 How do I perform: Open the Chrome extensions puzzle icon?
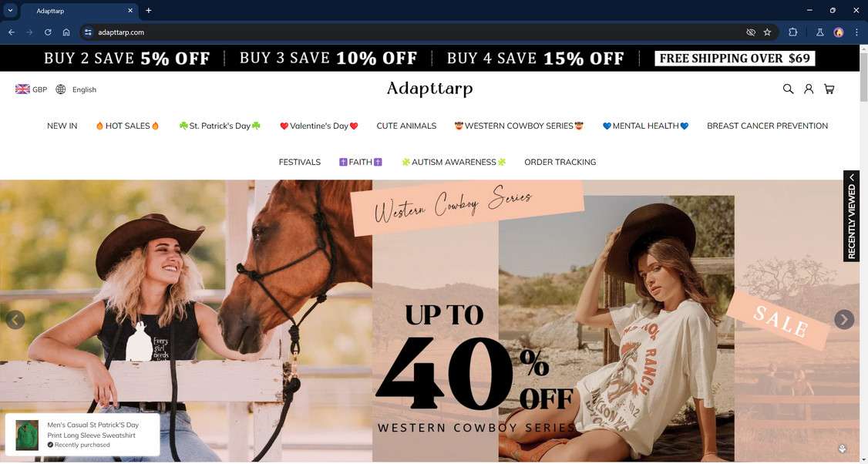(792, 32)
